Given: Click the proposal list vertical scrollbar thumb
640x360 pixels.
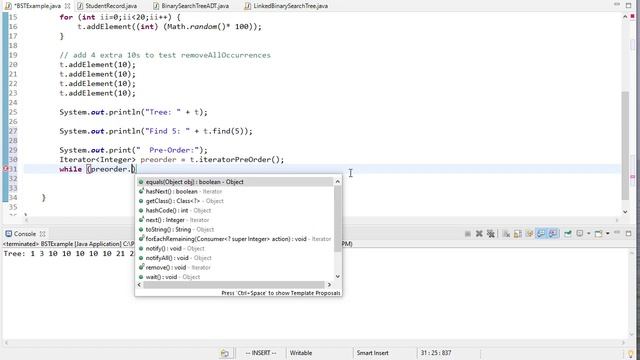Looking at the screenshot, I should point(338,218).
